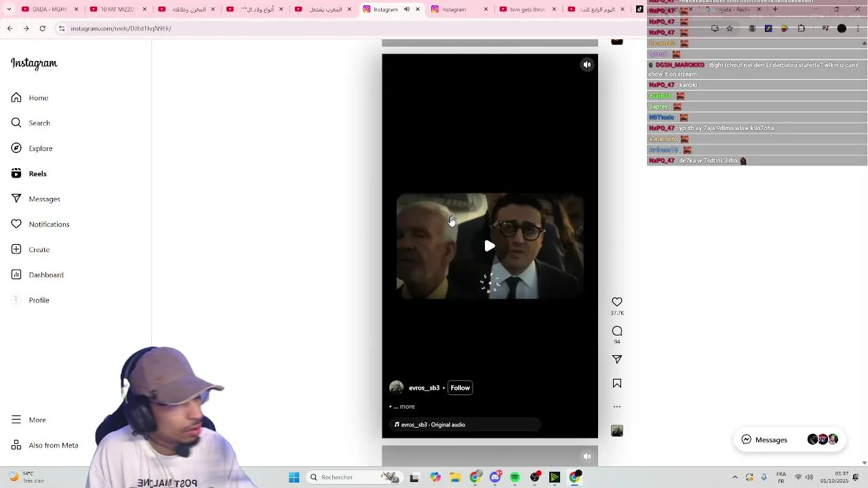This screenshot has width=868, height=488.
Task: Open the Search magnifier in Instagram sidebar
Action: pos(16,123)
